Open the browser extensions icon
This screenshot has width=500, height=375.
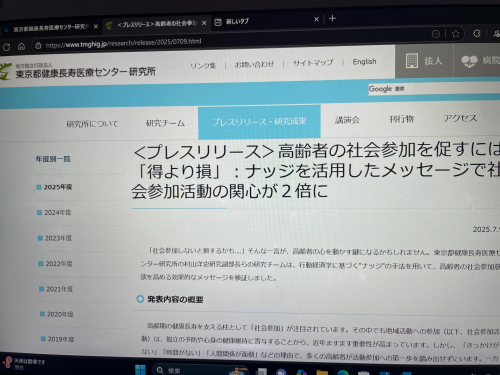pyautogui.click(x=477, y=33)
